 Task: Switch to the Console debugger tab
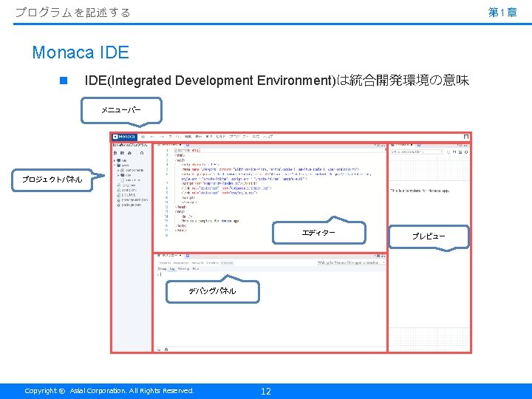click(227, 263)
